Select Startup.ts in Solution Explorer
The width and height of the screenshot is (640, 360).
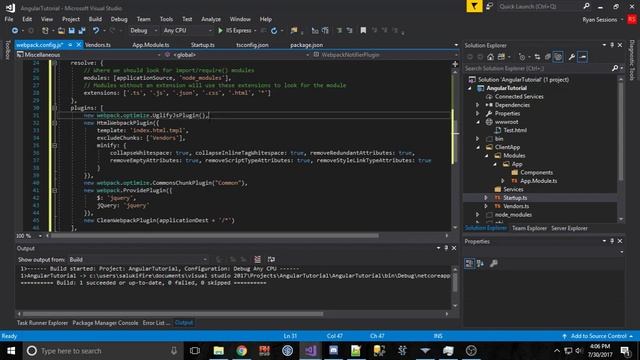click(x=515, y=198)
